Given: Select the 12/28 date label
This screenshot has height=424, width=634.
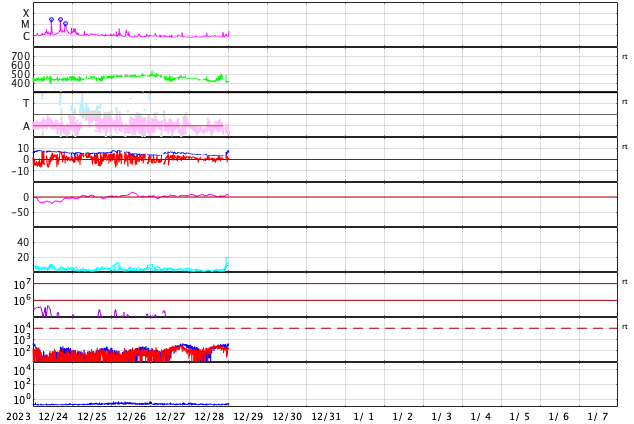Looking at the screenshot, I should 209,417.
